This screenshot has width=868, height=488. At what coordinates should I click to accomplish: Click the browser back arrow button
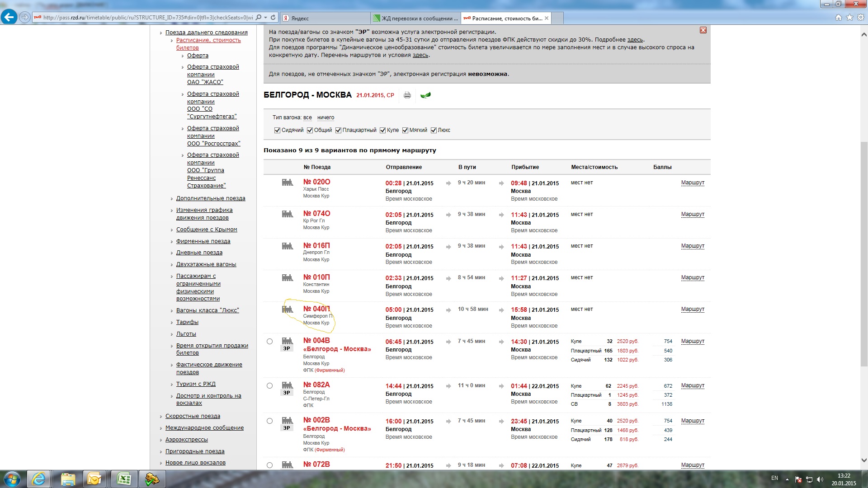9,18
